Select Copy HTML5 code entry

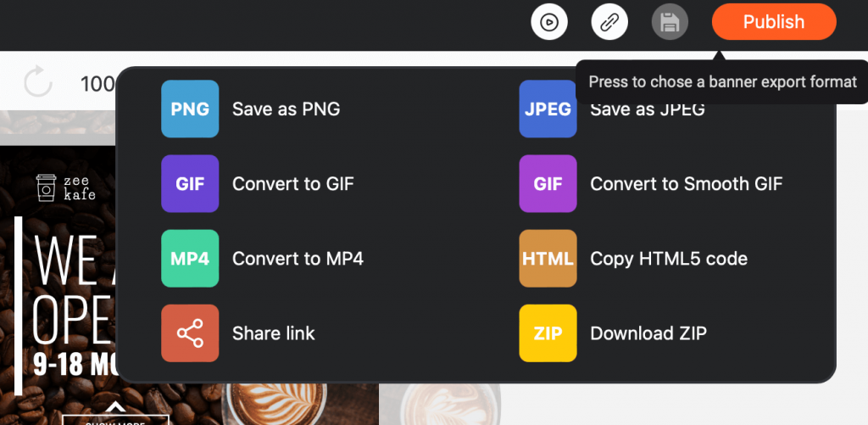(x=669, y=258)
